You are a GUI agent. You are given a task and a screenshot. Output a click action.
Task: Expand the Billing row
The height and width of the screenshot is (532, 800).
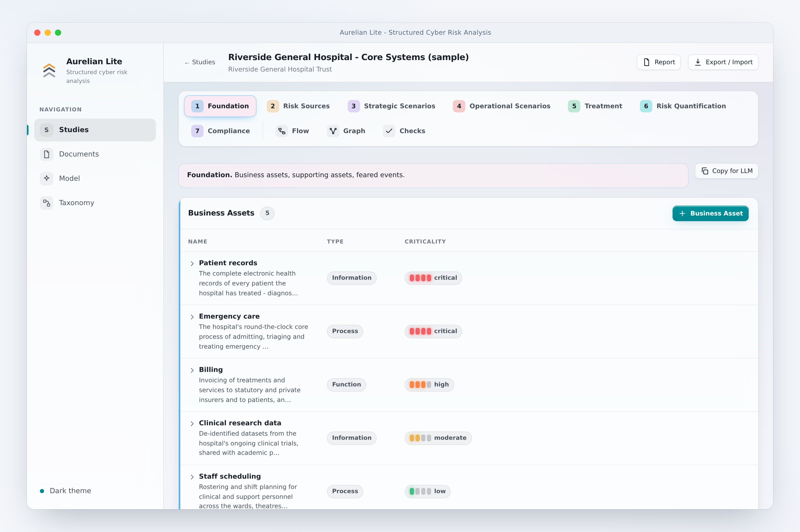pos(192,370)
